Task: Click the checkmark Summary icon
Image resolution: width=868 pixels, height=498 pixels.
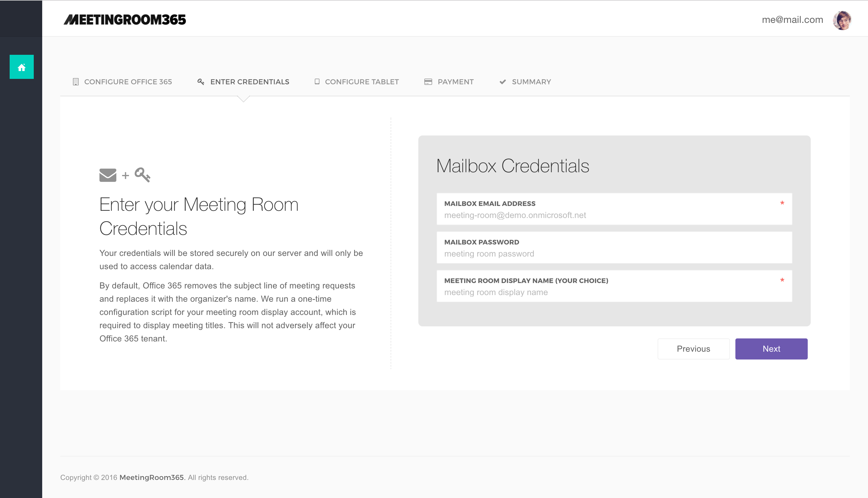Action: [x=502, y=82]
